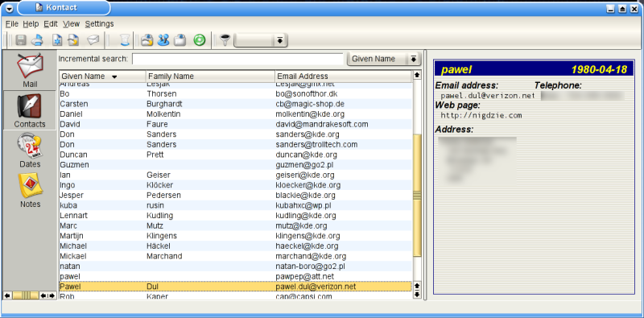Click the vertical scrollbar thumb of contact list

pos(417,196)
